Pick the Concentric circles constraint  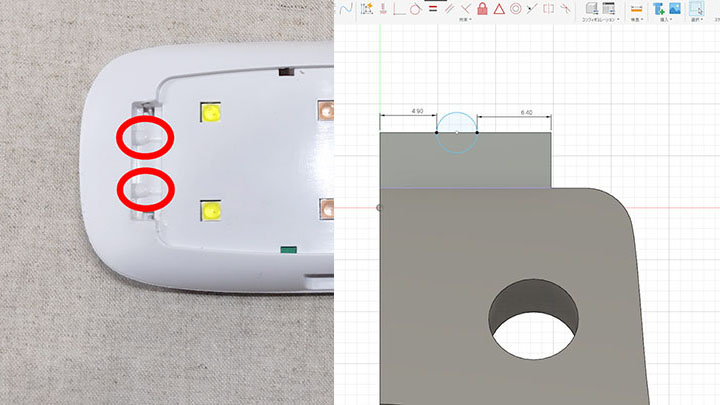click(x=516, y=9)
